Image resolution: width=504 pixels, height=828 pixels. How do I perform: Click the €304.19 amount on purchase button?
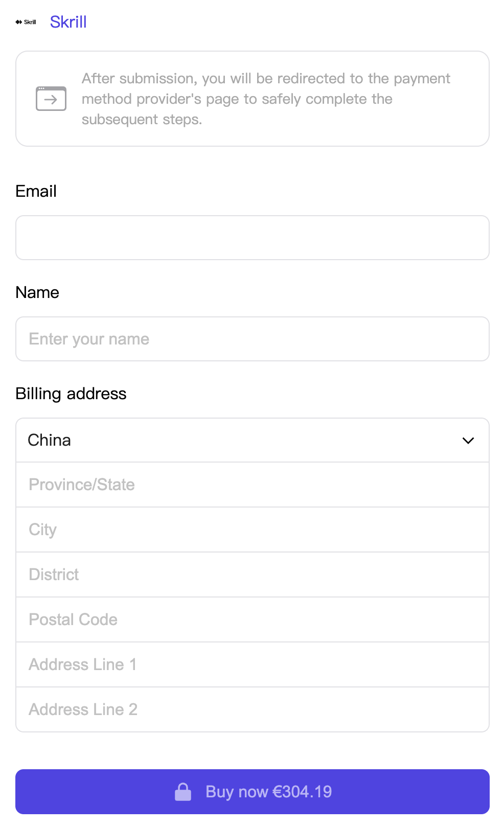click(x=302, y=792)
